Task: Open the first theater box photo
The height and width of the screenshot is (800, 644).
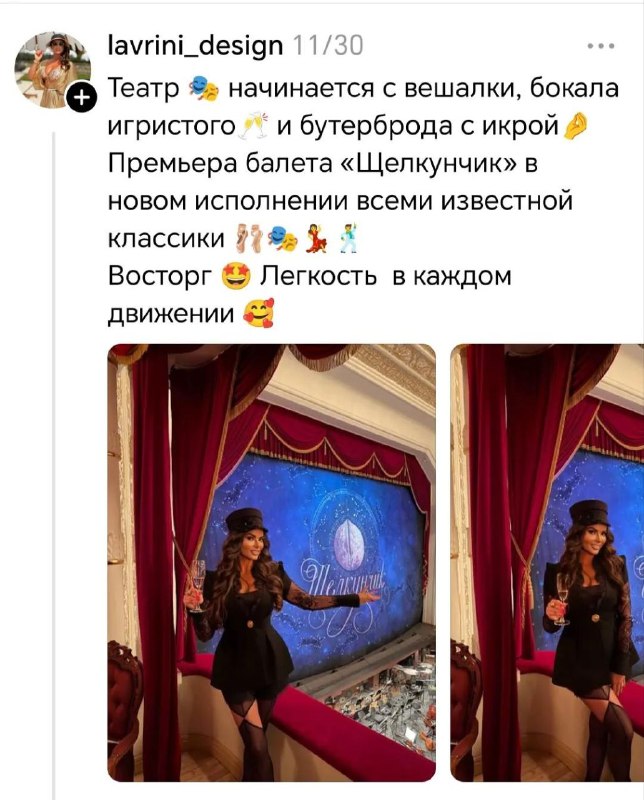Action: tap(271, 562)
